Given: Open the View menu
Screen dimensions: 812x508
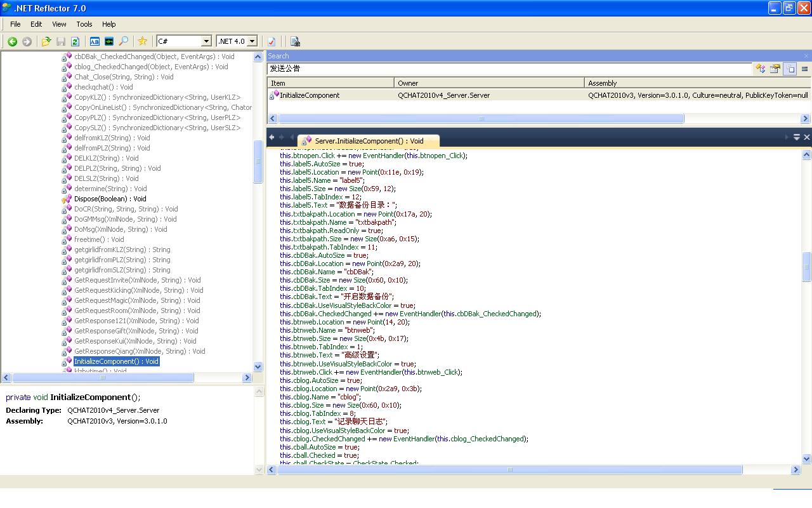Looking at the screenshot, I should pyautogui.click(x=59, y=24).
